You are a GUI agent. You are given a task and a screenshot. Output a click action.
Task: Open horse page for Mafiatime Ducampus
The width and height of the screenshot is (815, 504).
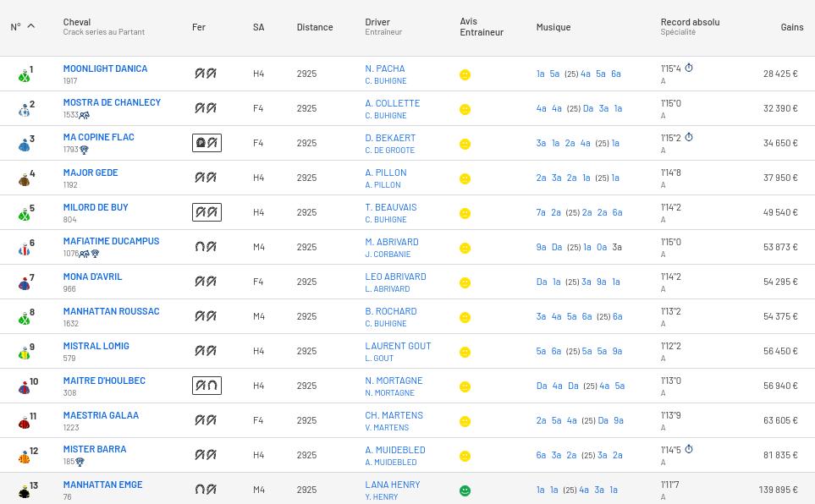(111, 241)
